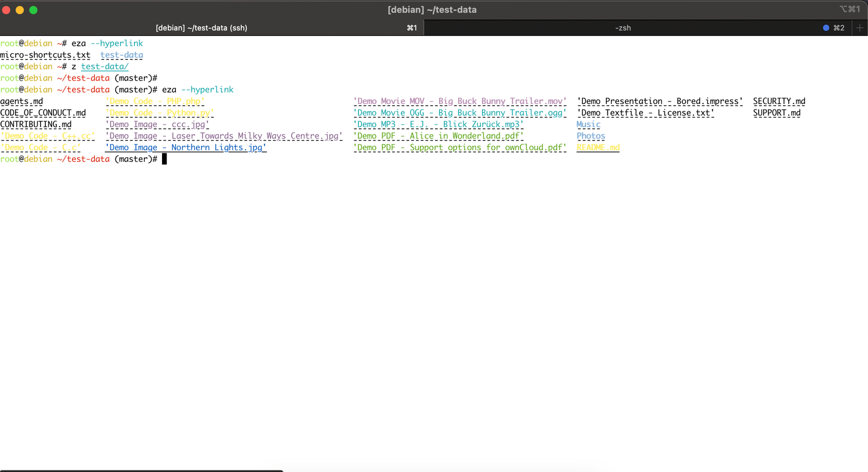Select the [debian] ~/test-data (ssh) tab

212,28
